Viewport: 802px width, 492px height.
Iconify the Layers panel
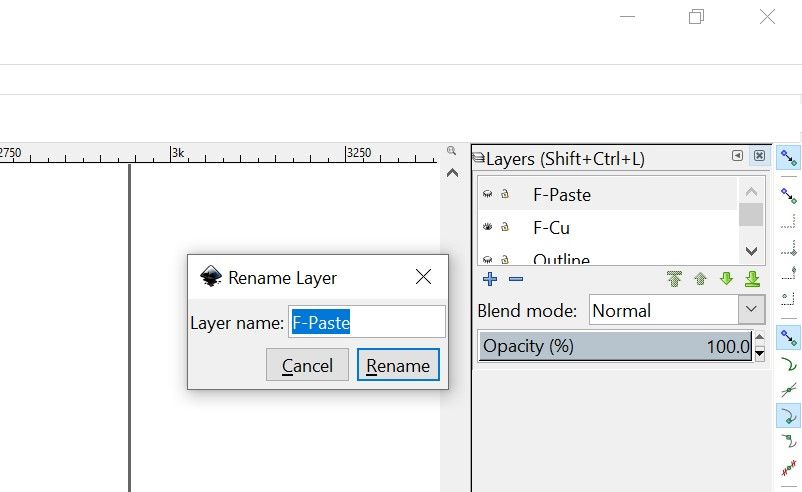(737, 155)
